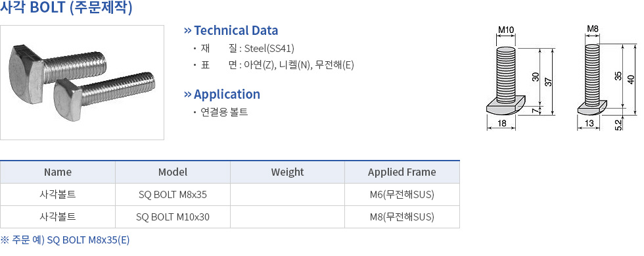Click the double-arrow icon before Technical Data
This screenshot has height=256, width=644.
[x=188, y=30]
